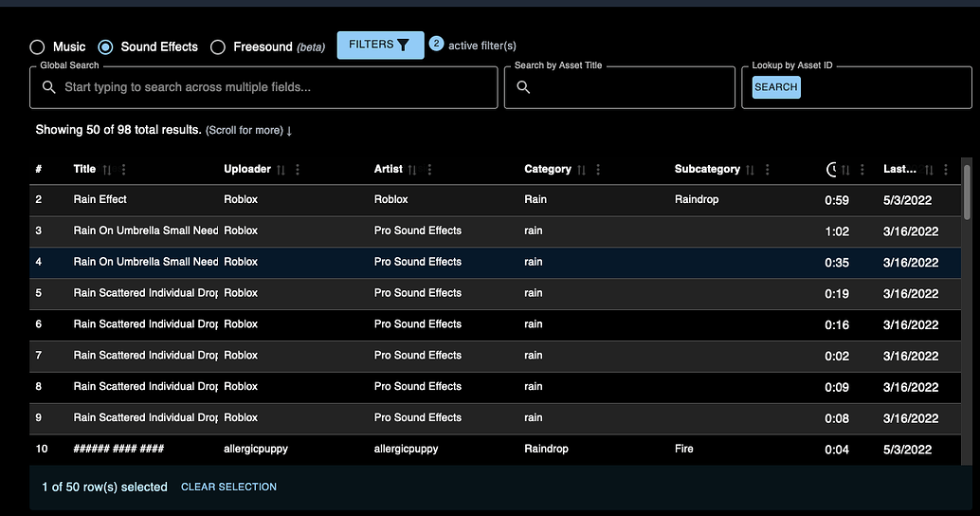980x516 pixels.
Task: Click allergicpuppy uploader cell in row 10
Action: (x=256, y=449)
